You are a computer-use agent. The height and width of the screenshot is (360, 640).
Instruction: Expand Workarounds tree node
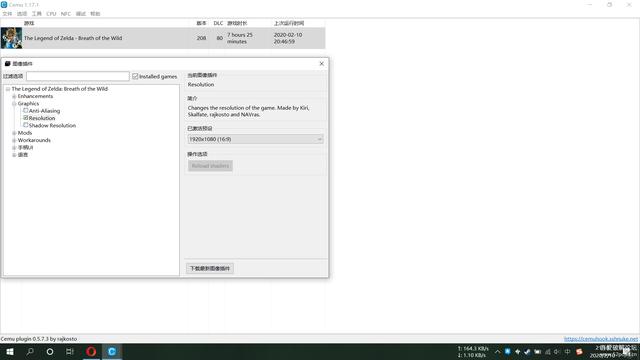coord(14,140)
